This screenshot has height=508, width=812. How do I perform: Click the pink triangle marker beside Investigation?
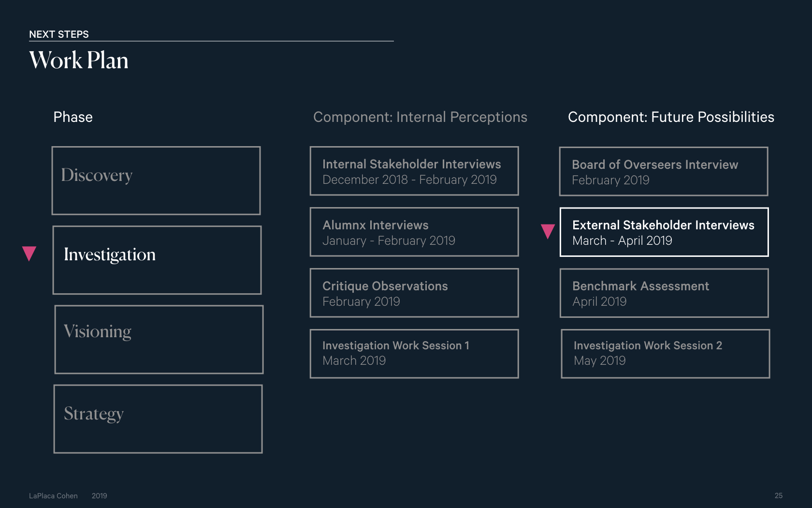29,254
